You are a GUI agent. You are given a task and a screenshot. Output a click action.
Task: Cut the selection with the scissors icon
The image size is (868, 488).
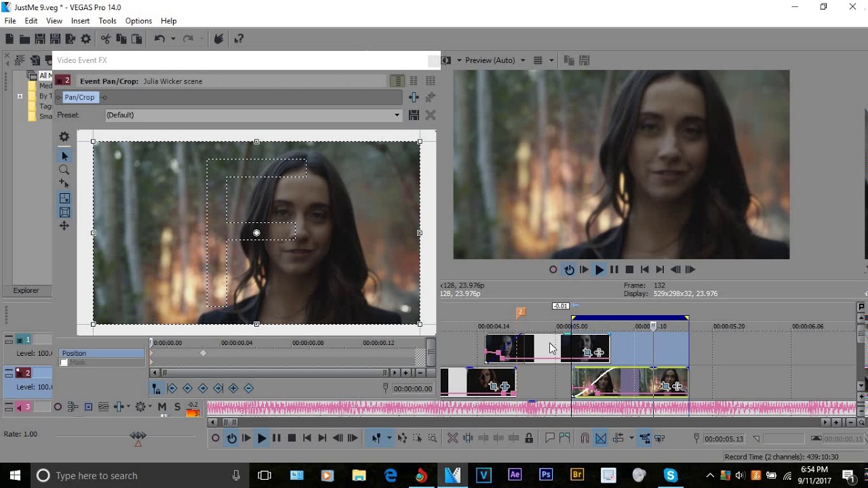(106, 39)
